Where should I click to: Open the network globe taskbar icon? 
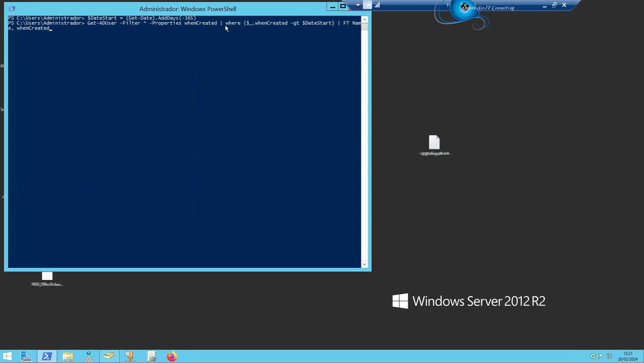(89, 356)
